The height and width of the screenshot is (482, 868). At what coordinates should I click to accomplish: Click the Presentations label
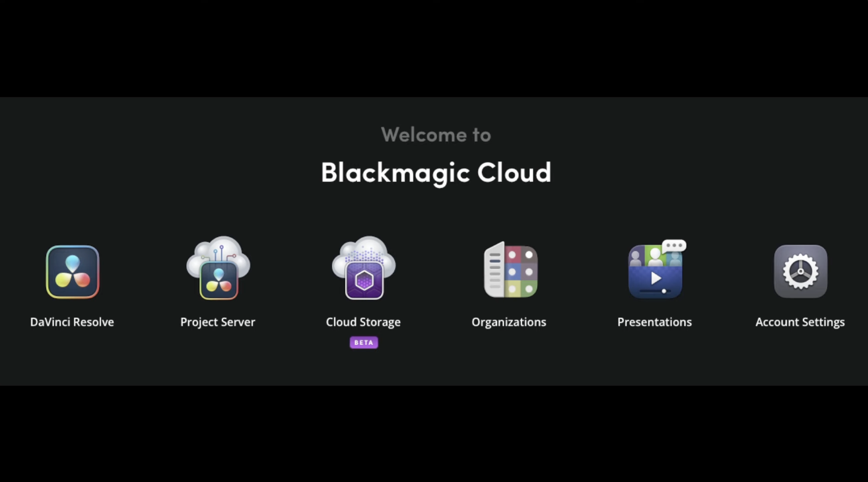tap(654, 322)
